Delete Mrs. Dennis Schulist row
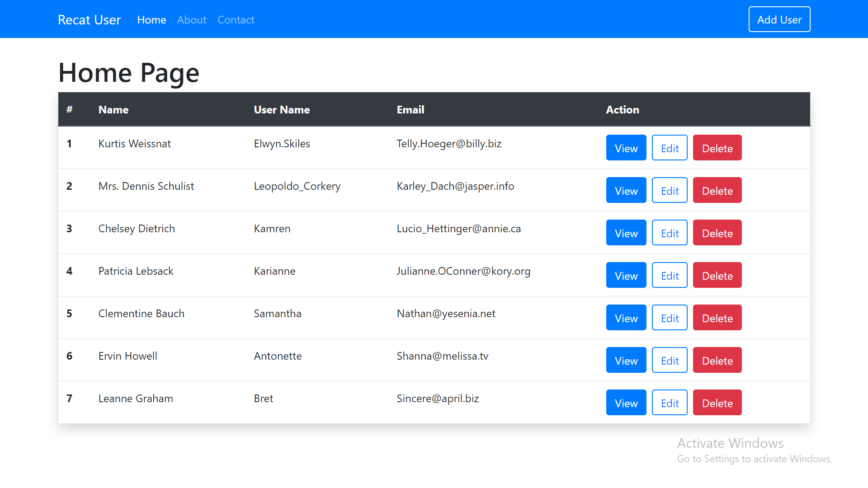This screenshot has height=488, width=868. click(717, 190)
